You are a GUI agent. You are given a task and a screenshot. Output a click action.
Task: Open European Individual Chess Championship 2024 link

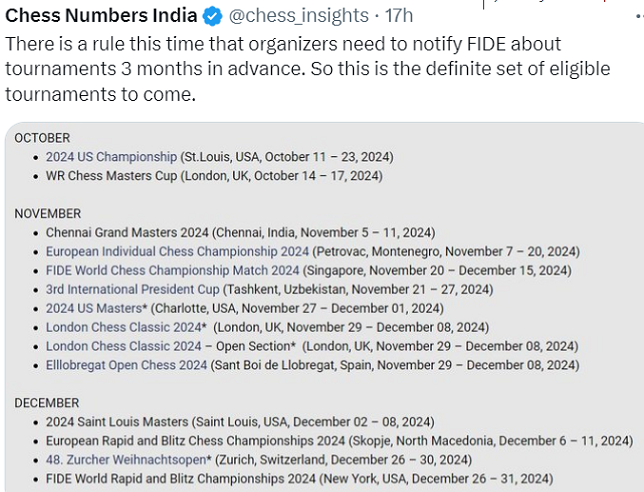[x=177, y=251]
